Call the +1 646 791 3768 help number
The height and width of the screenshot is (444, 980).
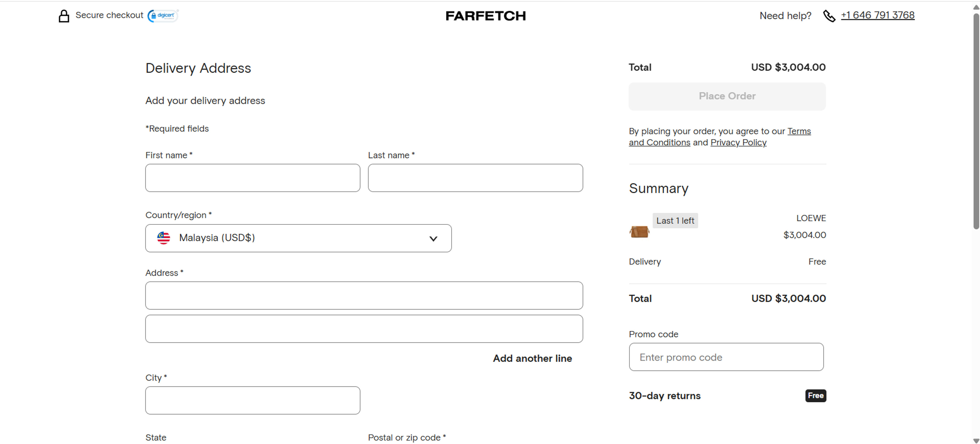[877, 15]
